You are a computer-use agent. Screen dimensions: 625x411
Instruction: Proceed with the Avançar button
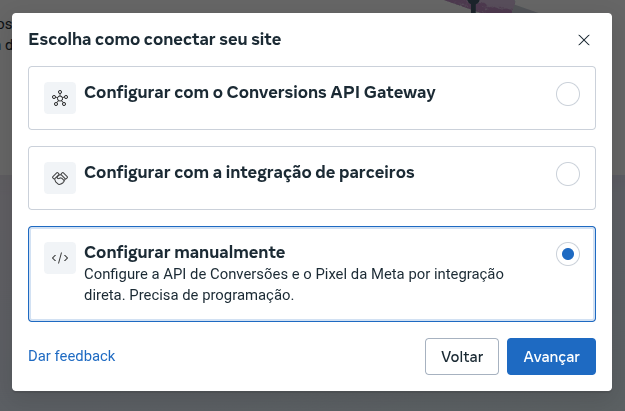coord(551,356)
